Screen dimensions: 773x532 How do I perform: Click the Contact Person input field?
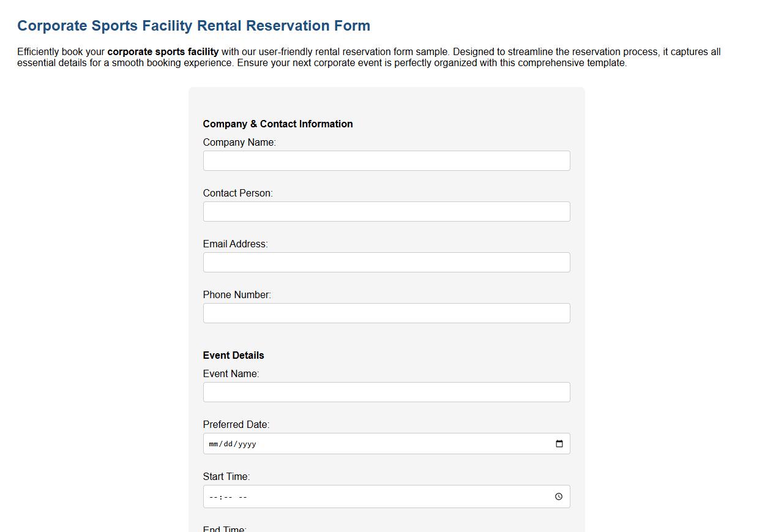(386, 211)
